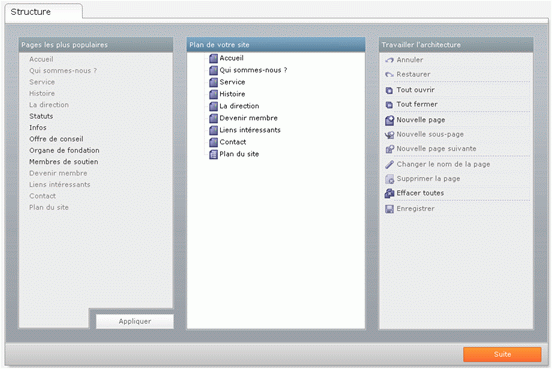Select Accueil label in the site plan tree
This screenshot has height=369, width=552.
click(x=231, y=58)
